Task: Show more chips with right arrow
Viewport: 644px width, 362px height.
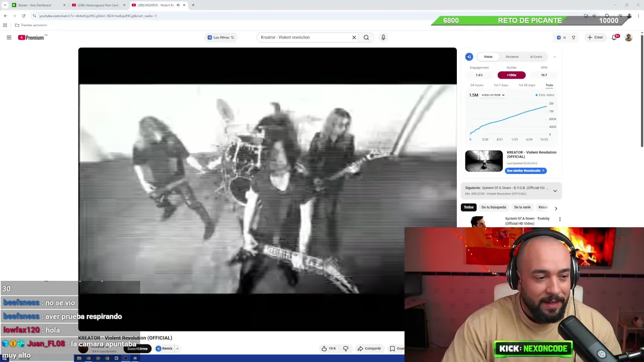Action: (555, 208)
